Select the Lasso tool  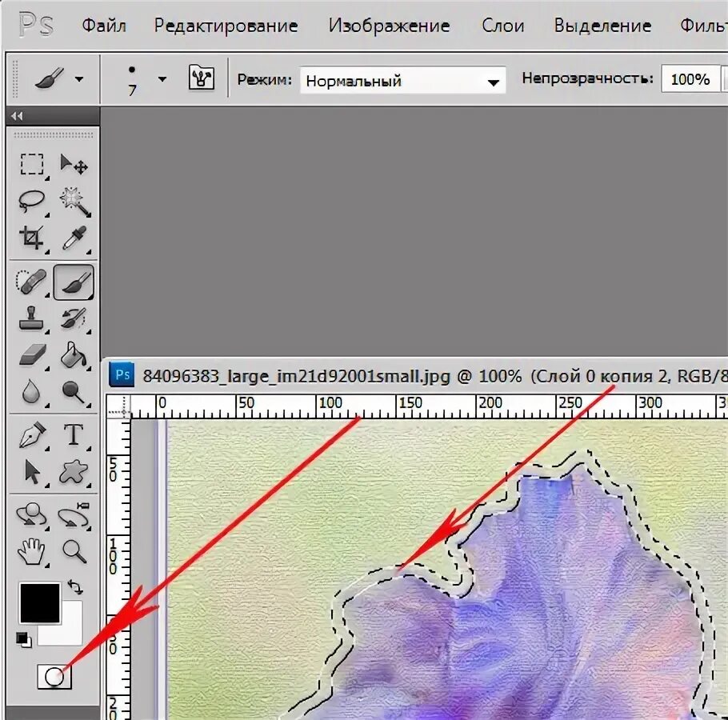point(31,202)
